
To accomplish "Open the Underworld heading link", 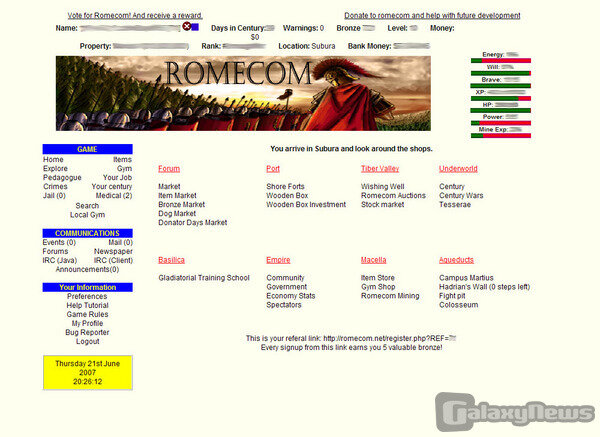I will click(458, 169).
